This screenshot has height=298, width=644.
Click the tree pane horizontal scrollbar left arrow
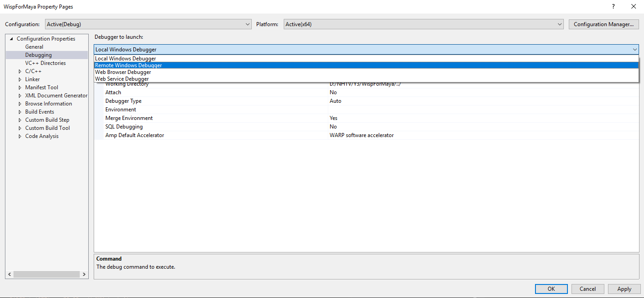pyautogui.click(x=9, y=274)
